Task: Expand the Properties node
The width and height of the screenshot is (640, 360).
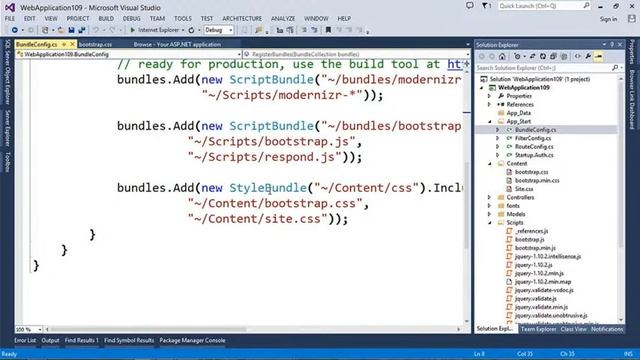Action: click(489, 96)
